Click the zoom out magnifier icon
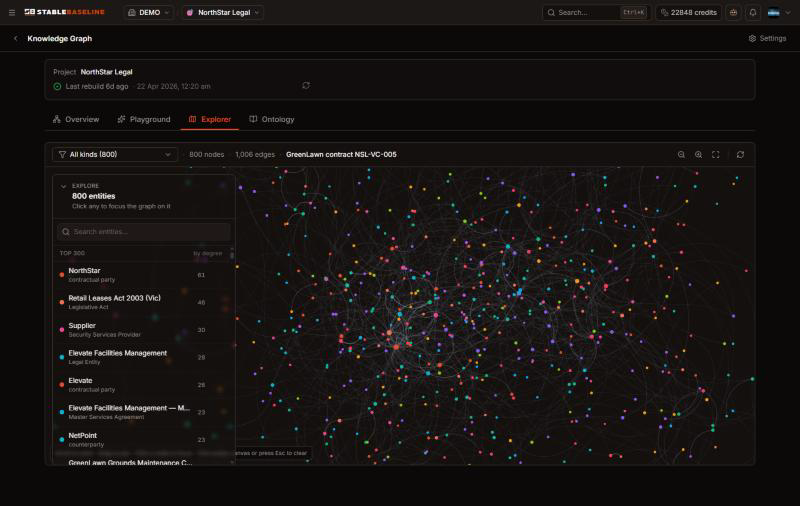This screenshot has width=800, height=506. pyautogui.click(x=681, y=155)
